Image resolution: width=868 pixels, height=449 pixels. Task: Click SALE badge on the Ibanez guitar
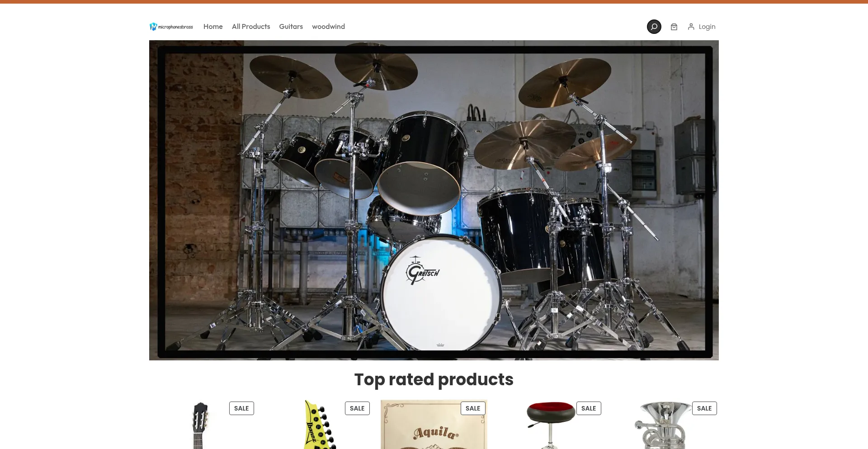click(357, 408)
